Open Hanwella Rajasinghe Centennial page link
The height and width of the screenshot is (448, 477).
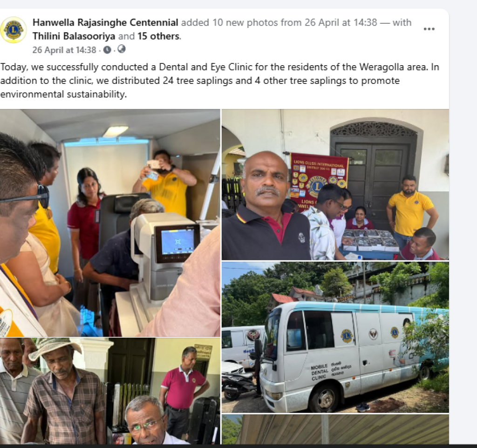pos(105,22)
